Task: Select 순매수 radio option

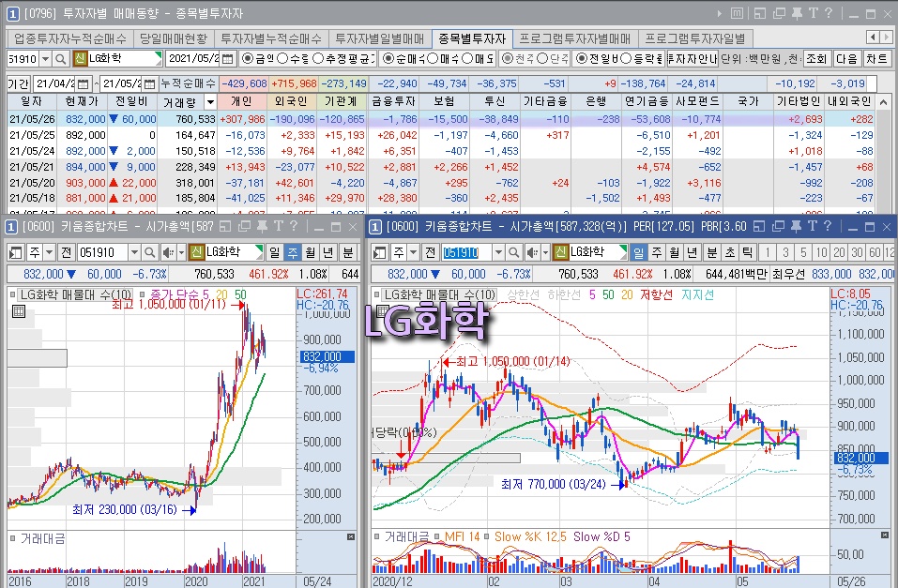Action: point(388,58)
